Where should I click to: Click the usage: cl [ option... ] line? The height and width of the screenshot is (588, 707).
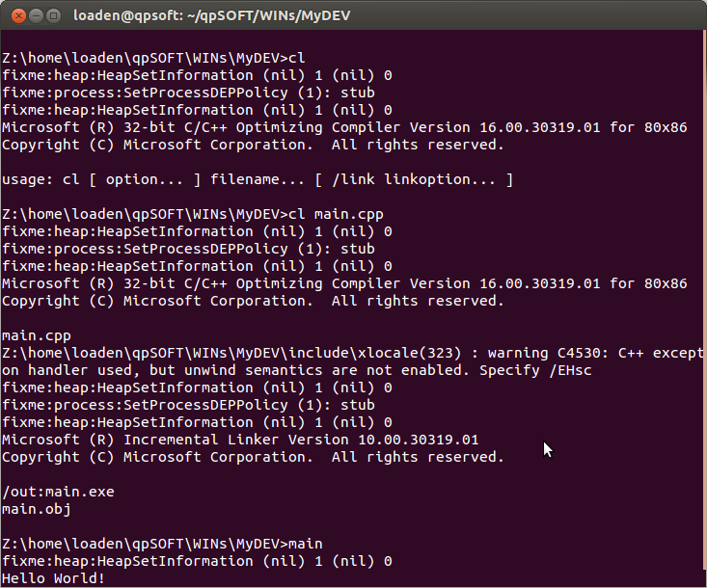(x=258, y=180)
